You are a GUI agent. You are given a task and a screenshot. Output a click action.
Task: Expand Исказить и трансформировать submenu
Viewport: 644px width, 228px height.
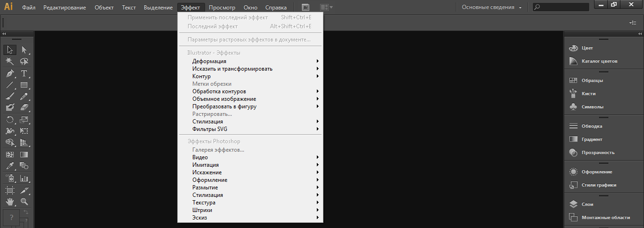point(250,69)
